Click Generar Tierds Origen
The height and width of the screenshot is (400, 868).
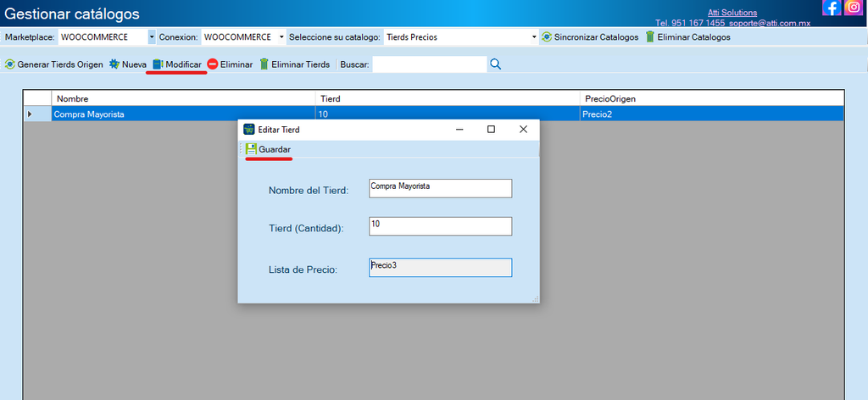tap(53, 64)
